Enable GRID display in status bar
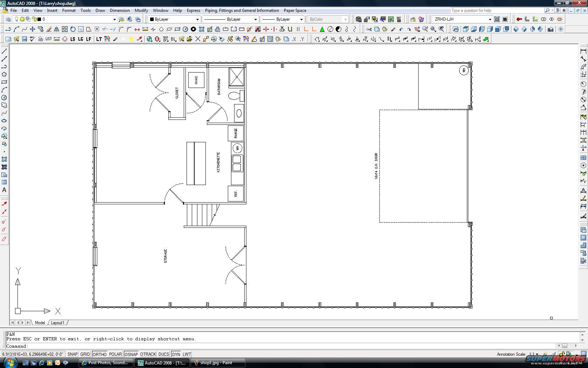The width and height of the screenshot is (588, 368). coord(85,354)
